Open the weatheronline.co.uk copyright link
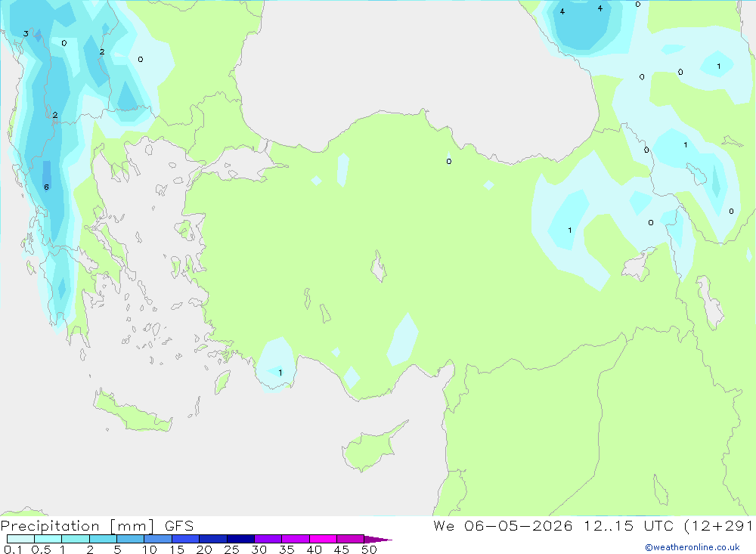Screen dimensions: 756x554 coord(692,547)
